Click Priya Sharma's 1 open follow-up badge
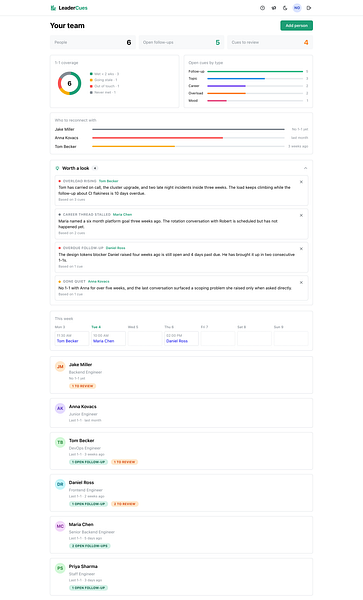Image resolution: width=363 pixels, height=600 pixels. 88,588
